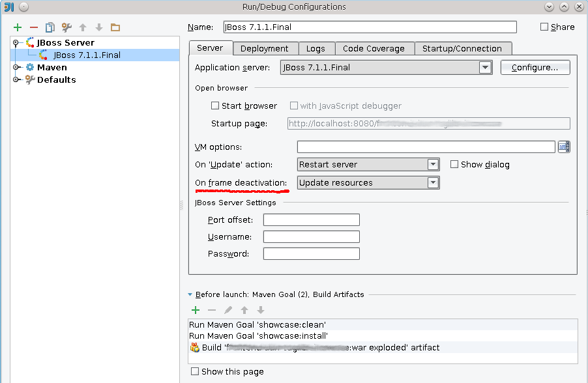
Task: Select the Defaults tree node label
Action: tap(56, 79)
